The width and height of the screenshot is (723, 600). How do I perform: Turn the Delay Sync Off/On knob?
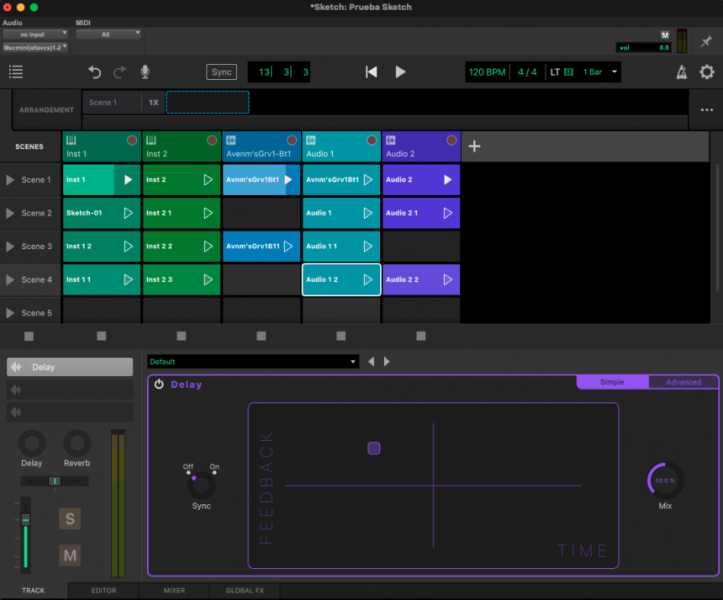click(x=201, y=485)
